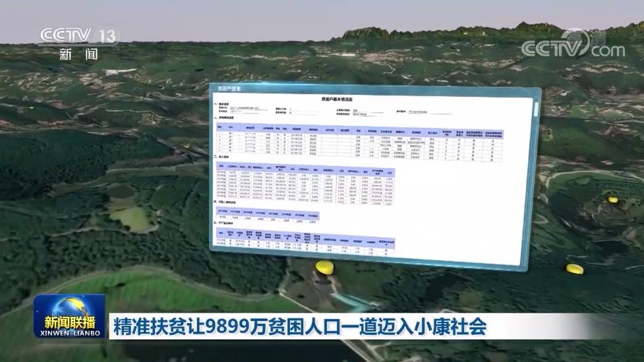
Task: Select the yellow map marker at bottom right
Action: click(574, 268)
